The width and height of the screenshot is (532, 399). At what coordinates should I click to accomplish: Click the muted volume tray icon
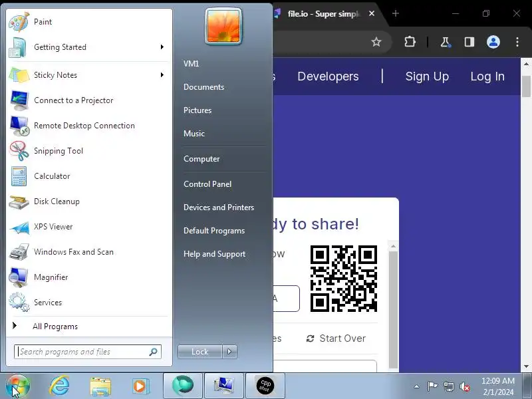[x=465, y=386]
